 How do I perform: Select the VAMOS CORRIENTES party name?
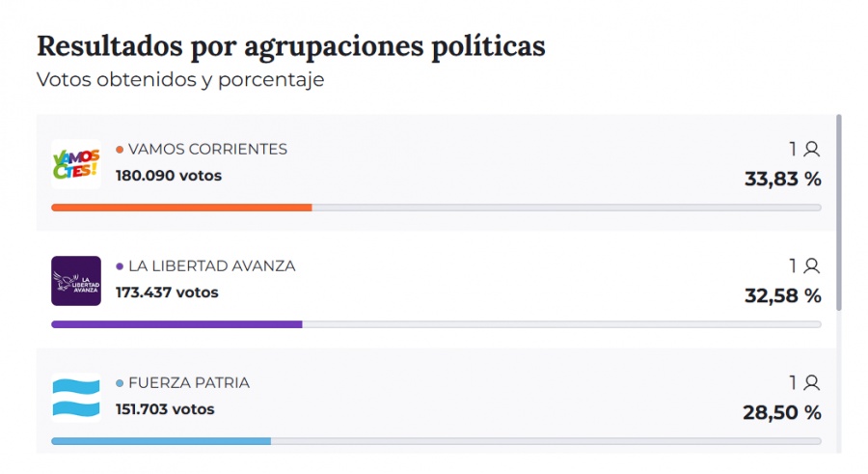coord(207,150)
